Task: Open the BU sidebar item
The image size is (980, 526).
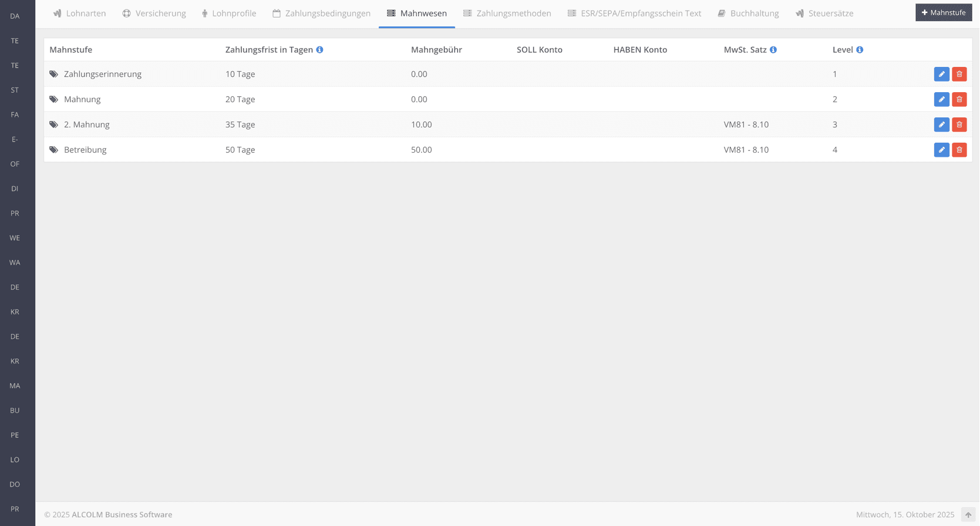Action: click(15, 410)
